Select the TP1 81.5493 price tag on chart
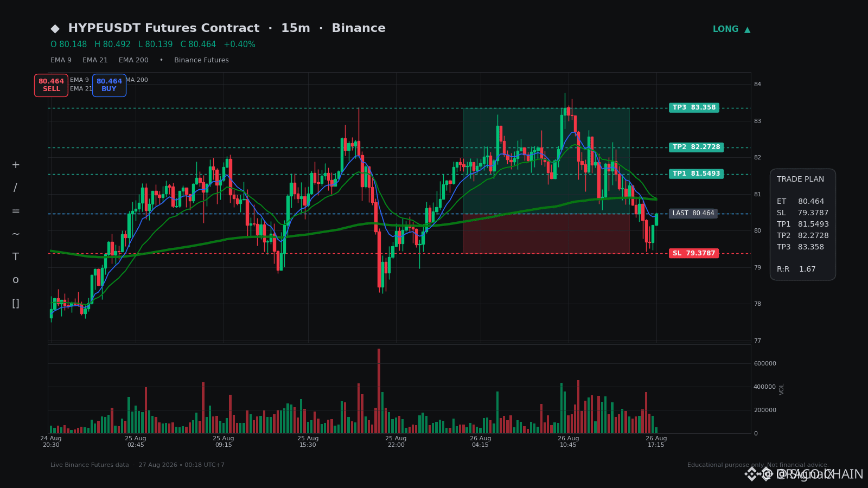Image resolution: width=868 pixels, height=488 pixels. click(696, 174)
